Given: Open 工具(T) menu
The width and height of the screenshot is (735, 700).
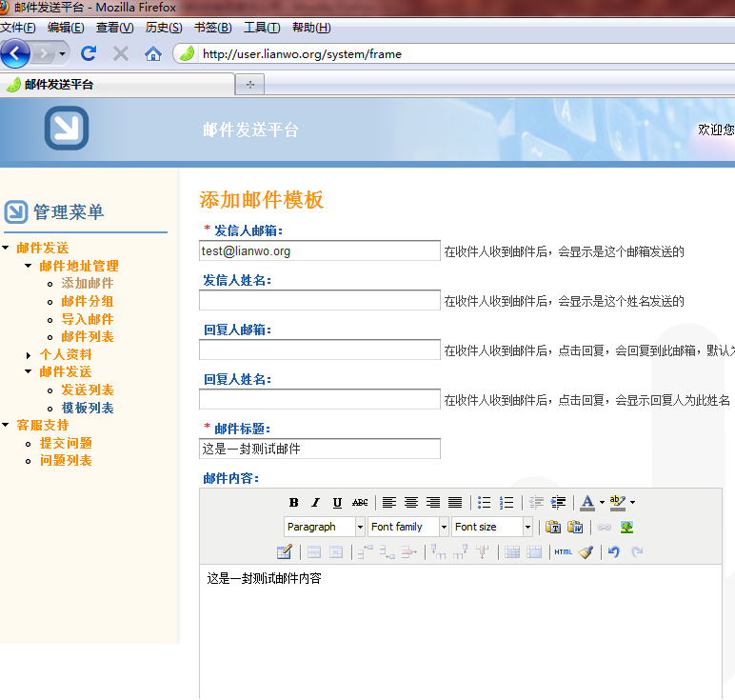Looking at the screenshot, I should 262,28.
